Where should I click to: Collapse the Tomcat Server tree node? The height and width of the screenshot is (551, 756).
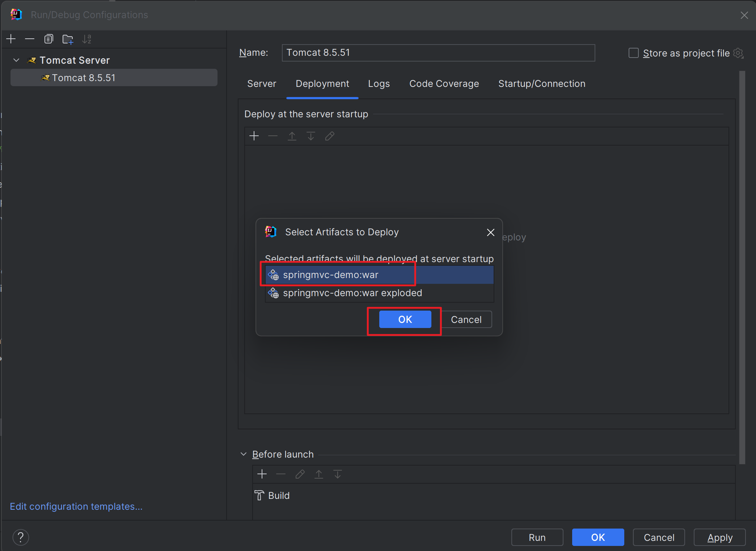tap(16, 60)
